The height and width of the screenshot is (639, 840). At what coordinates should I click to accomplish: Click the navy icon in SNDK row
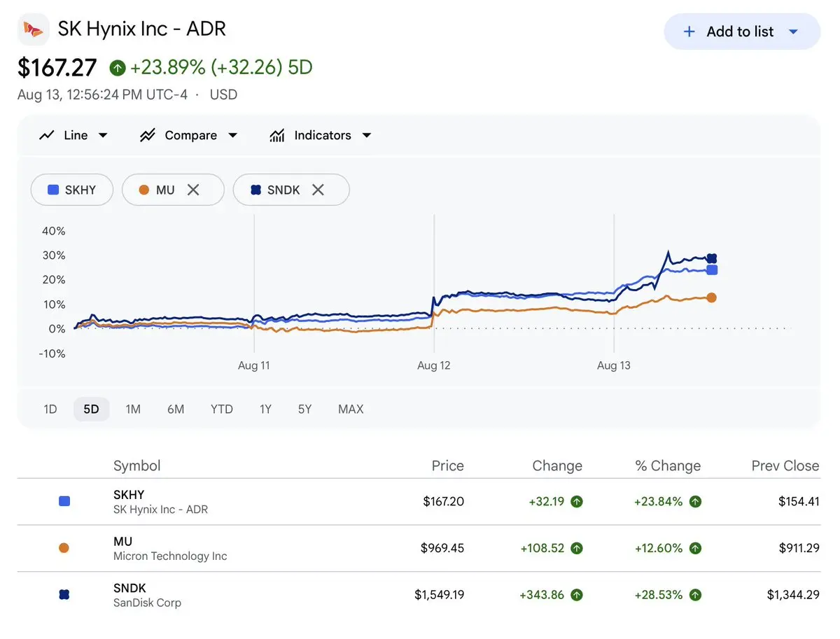point(64,595)
